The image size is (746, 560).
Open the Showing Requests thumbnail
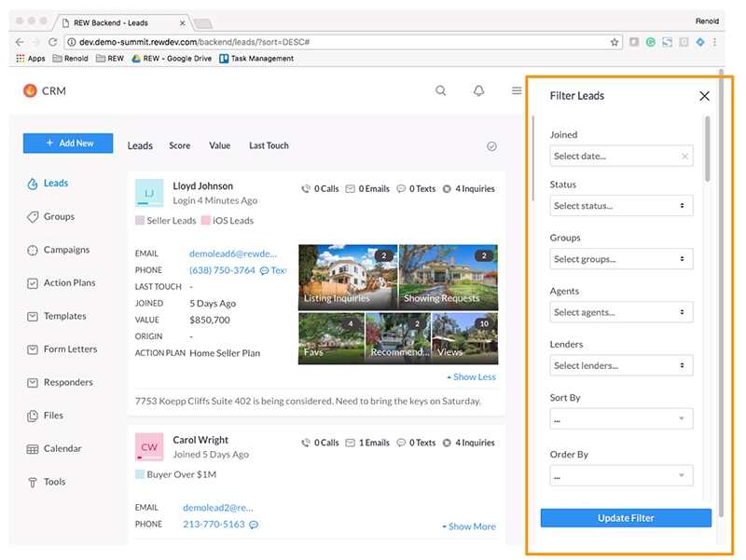[x=449, y=277]
